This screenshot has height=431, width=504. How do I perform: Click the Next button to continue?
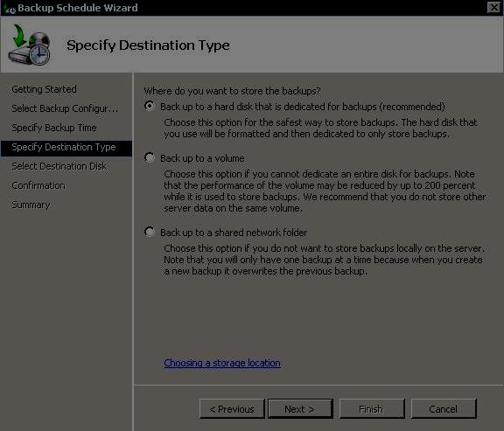point(300,409)
